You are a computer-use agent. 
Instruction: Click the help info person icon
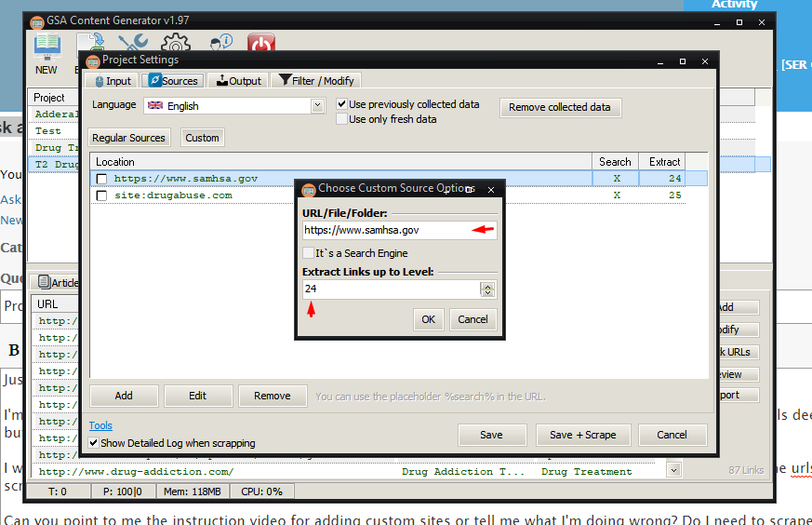[221, 43]
